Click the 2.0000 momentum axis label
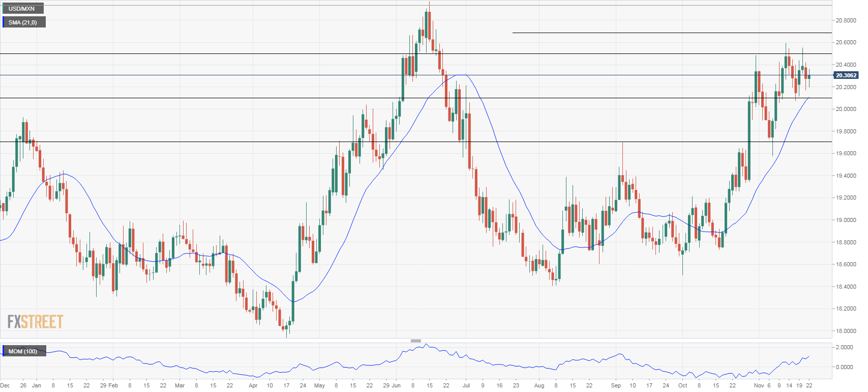 tap(844, 347)
